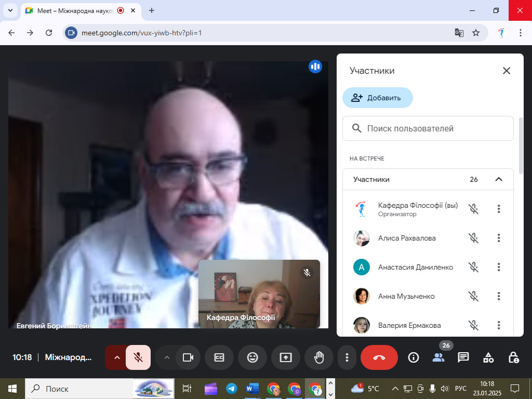
Task: Click muted mic icon for Кафедра Філософії
Action: tap(473, 209)
